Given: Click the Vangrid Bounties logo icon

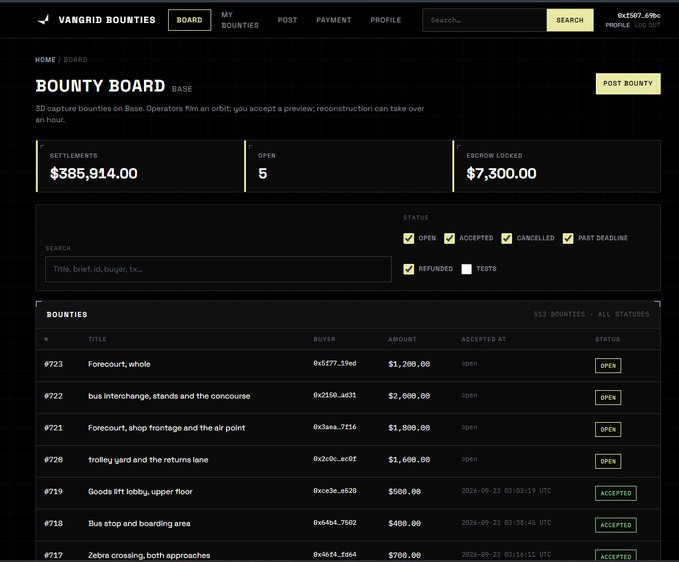Looking at the screenshot, I should (x=43, y=20).
